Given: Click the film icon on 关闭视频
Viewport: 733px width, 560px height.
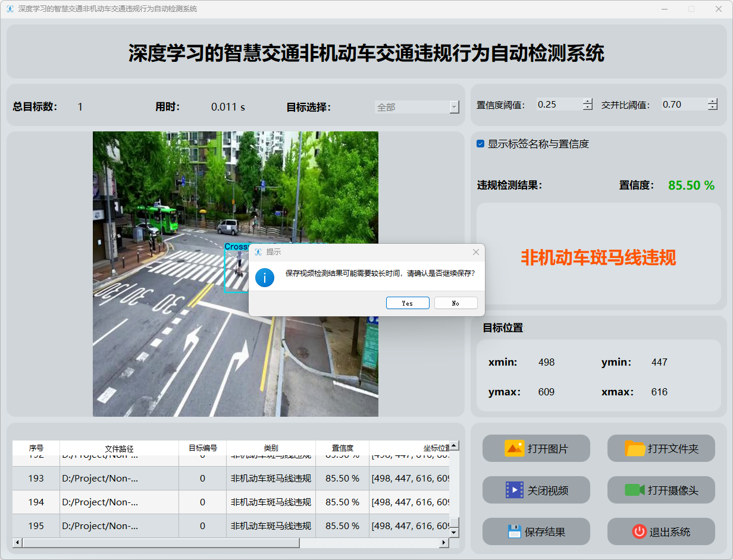Looking at the screenshot, I should [514, 490].
